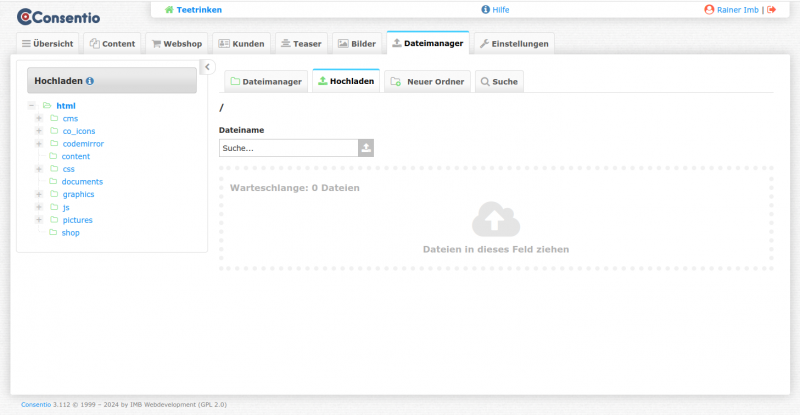Open the Neuer Ordner tab
This screenshot has width=800, height=415.
427,82
